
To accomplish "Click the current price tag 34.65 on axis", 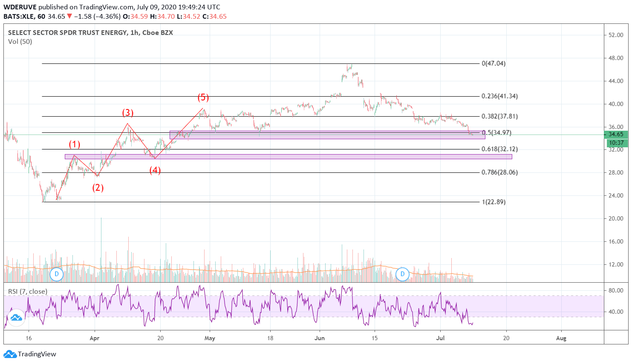I will [x=616, y=135].
